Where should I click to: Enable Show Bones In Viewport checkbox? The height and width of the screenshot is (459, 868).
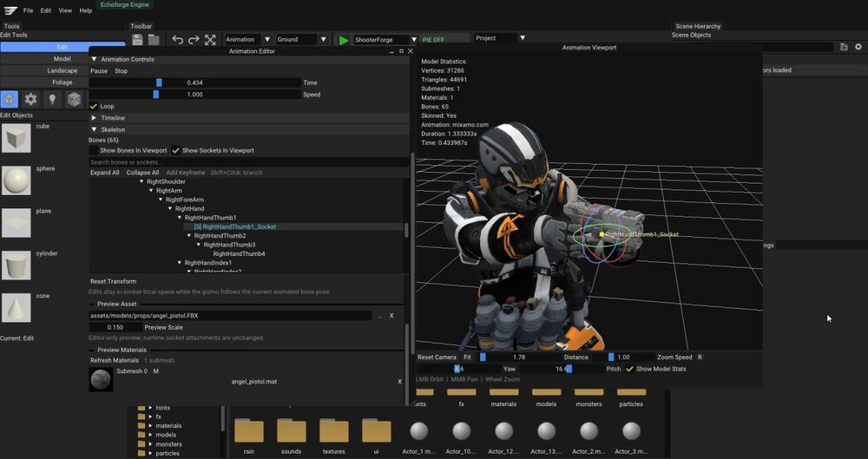94,151
